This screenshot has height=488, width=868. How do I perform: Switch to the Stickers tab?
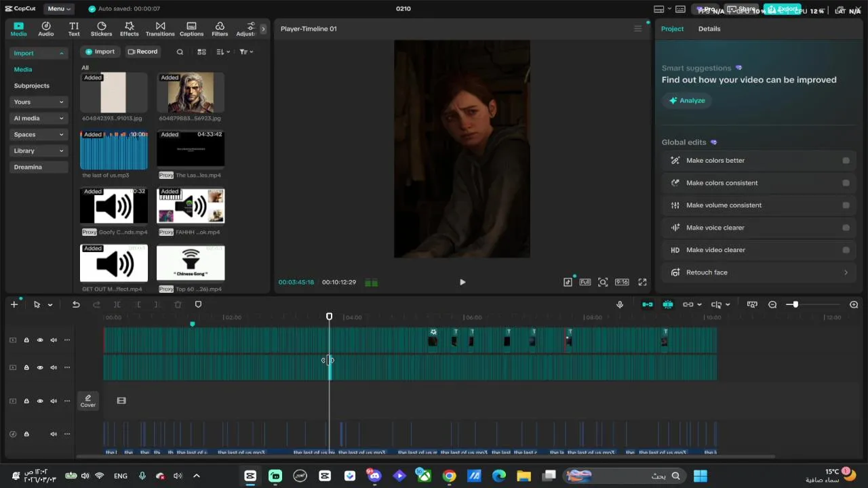(102, 29)
